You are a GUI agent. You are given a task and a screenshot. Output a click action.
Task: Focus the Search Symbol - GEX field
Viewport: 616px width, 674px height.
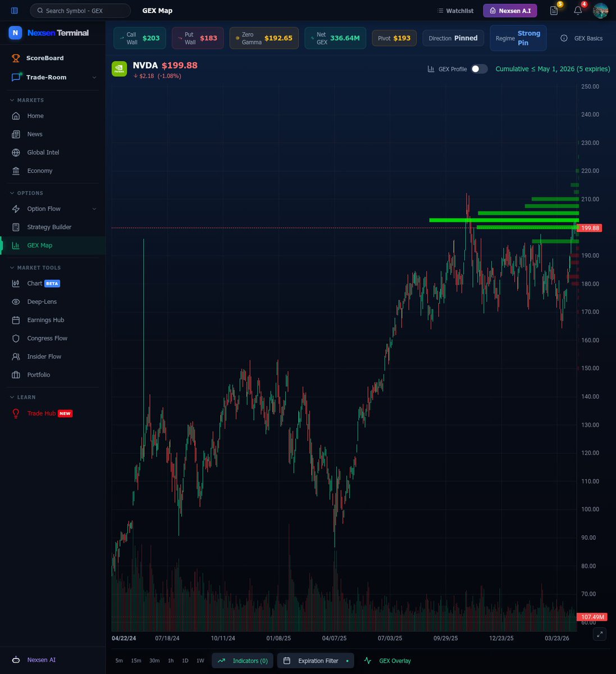click(80, 11)
